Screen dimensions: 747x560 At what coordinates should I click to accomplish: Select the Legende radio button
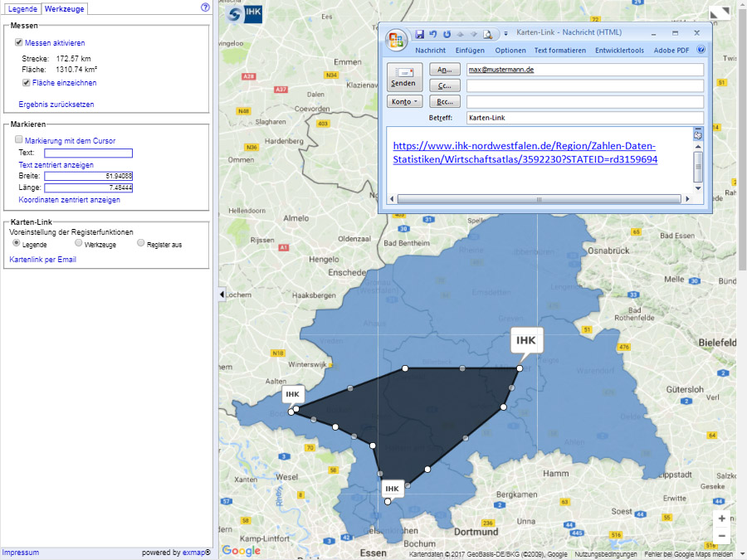tap(17, 243)
